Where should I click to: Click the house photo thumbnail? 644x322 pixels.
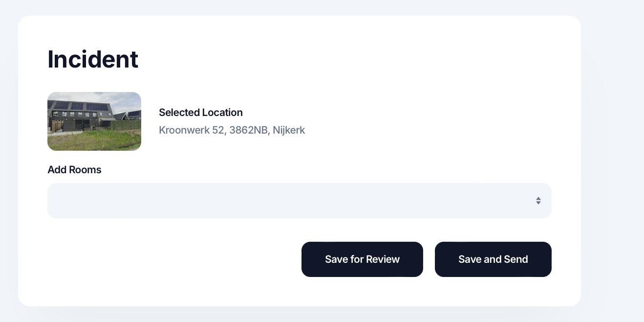(94, 121)
